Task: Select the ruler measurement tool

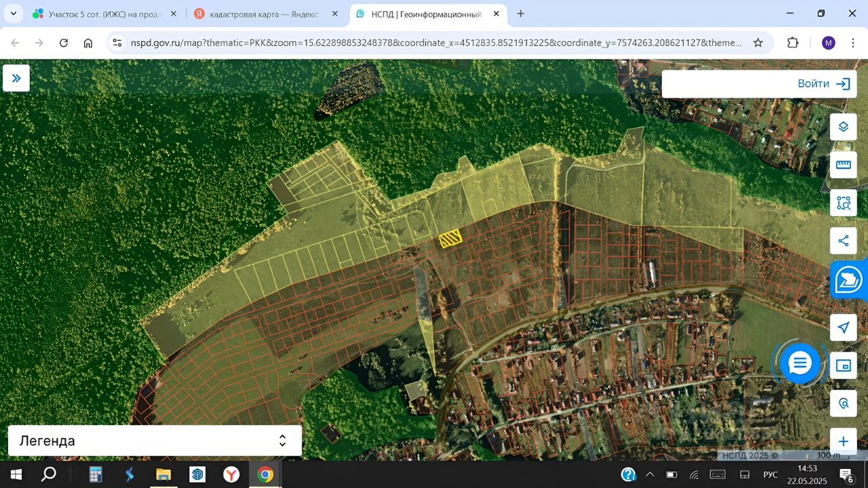Action: pyautogui.click(x=844, y=165)
